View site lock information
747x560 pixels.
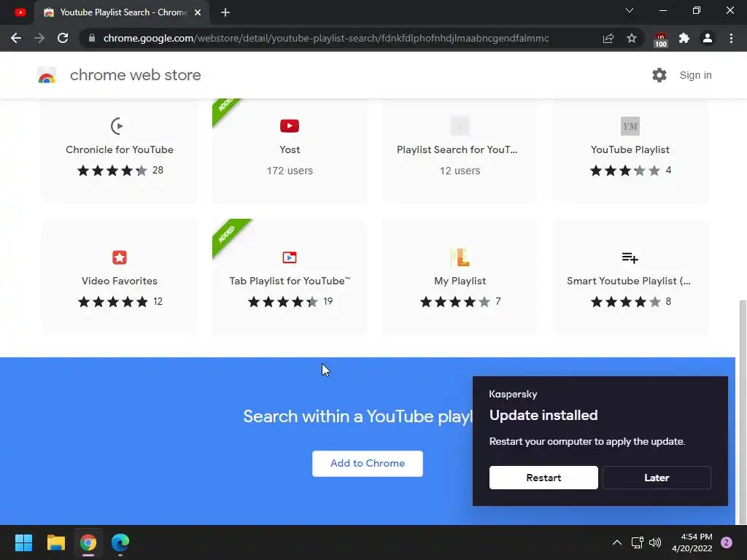92,38
